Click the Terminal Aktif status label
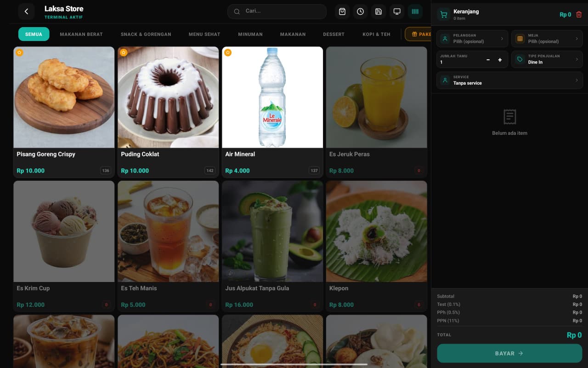 (x=63, y=17)
